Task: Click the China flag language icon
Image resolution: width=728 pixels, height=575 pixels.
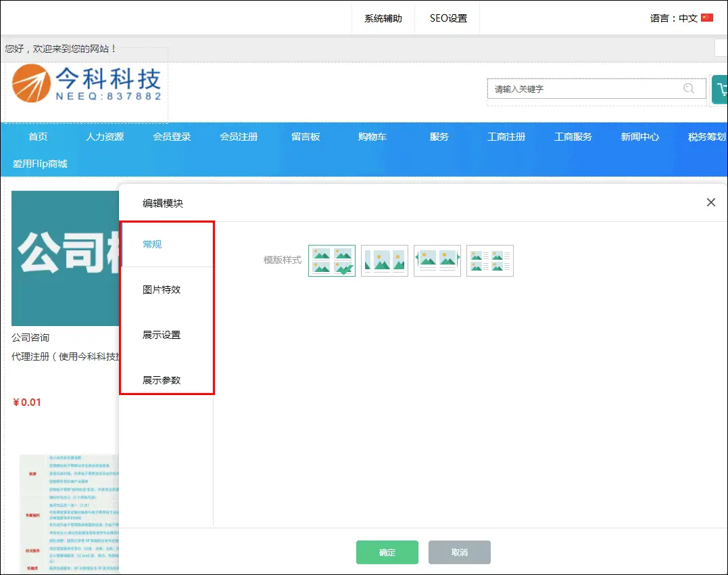Action: (x=707, y=18)
